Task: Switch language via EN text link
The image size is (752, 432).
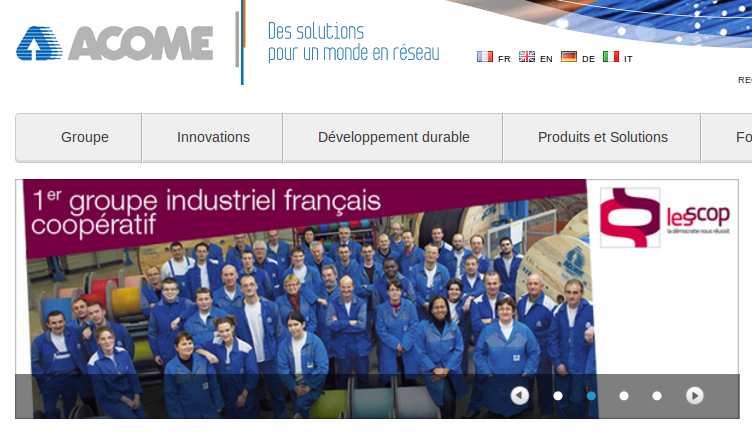Action: pyautogui.click(x=546, y=59)
